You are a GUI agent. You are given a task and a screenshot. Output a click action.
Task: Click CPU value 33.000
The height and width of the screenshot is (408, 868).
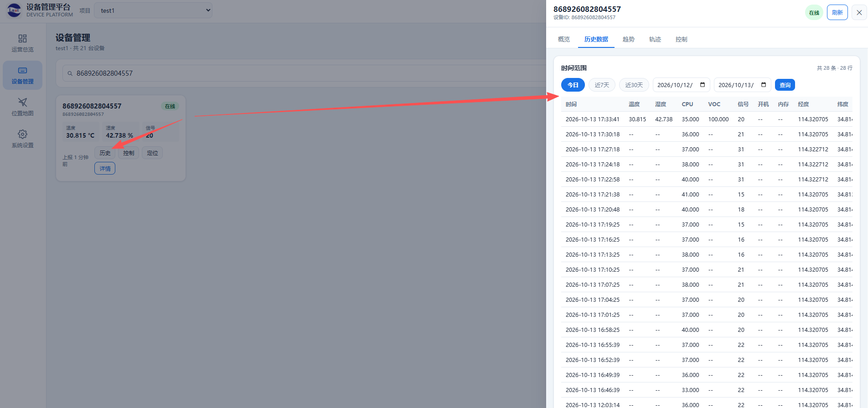coord(690,390)
